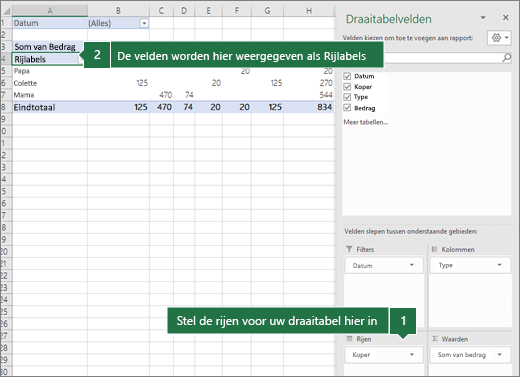
Task: Uncheck the Koper field checkbox
Action: [347, 87]
